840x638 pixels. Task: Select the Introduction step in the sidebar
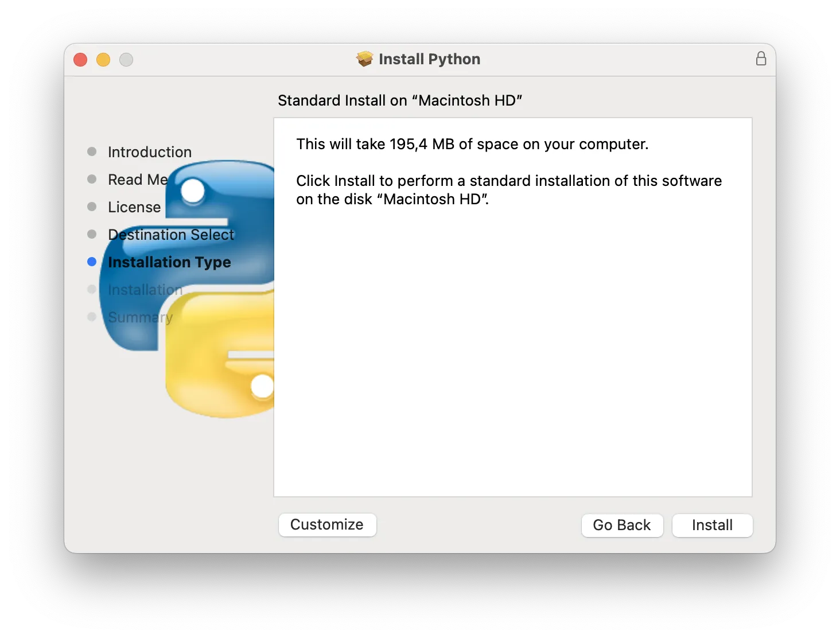pos(149,151)
